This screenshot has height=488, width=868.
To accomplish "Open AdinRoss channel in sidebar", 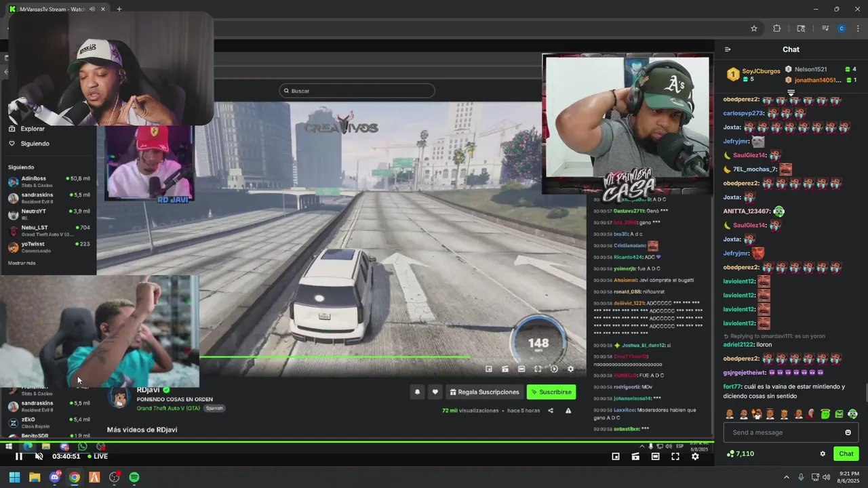I will 49,181.
